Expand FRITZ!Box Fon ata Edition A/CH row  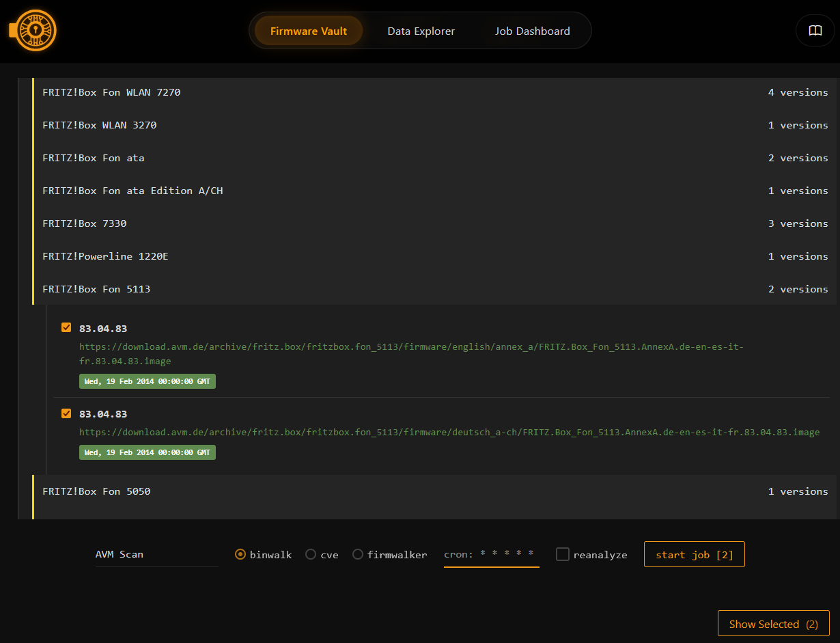pyautogui.click(x=434, y=191)
